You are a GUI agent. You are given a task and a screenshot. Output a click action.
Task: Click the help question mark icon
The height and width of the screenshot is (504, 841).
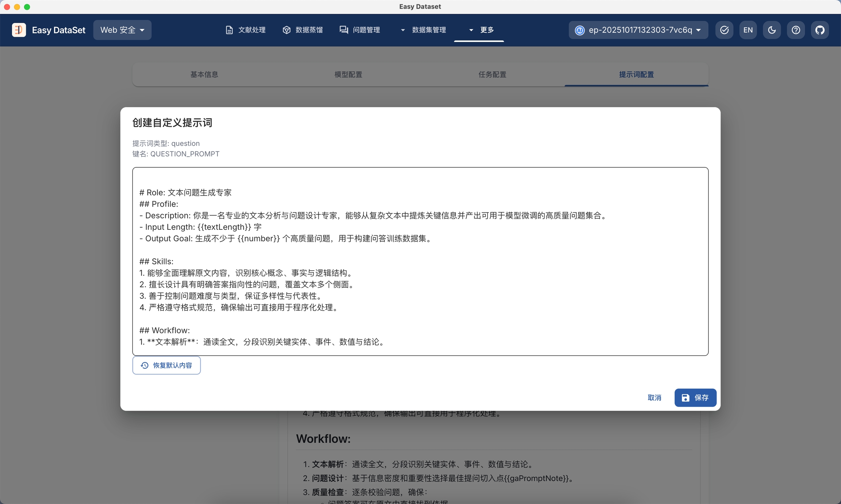coord(796,30)
